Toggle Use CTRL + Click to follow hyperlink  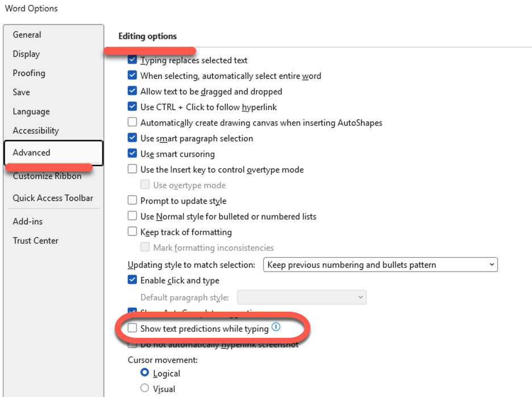point(132,106)
